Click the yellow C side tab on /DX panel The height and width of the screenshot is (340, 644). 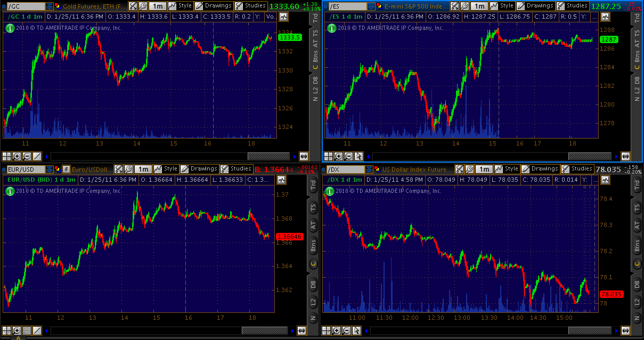point(637,264)
